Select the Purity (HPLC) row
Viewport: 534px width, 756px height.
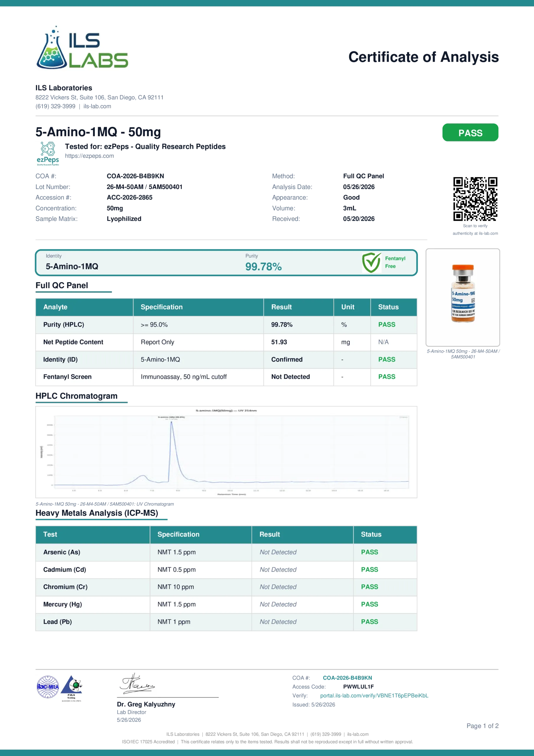click(226, 325)
